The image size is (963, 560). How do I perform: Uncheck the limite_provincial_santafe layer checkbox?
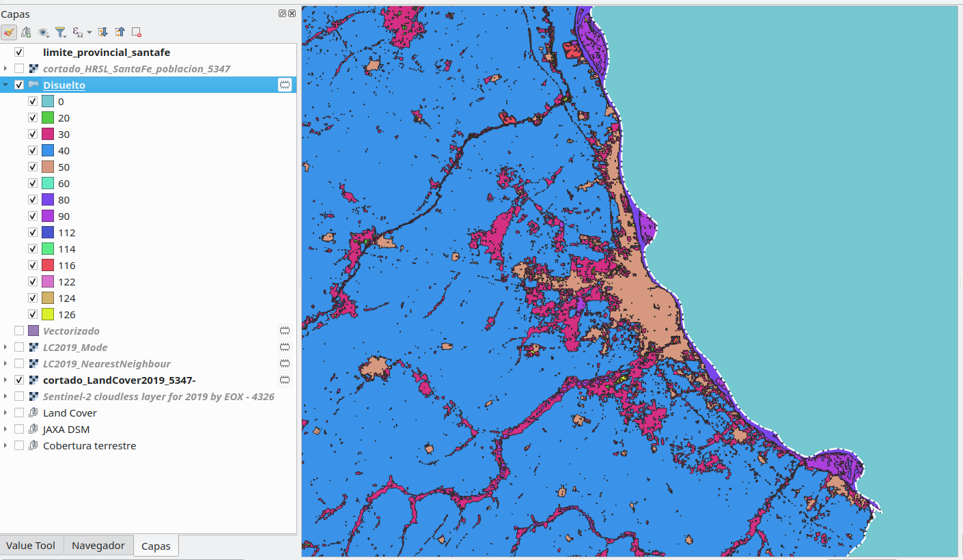tap(19, 52)
